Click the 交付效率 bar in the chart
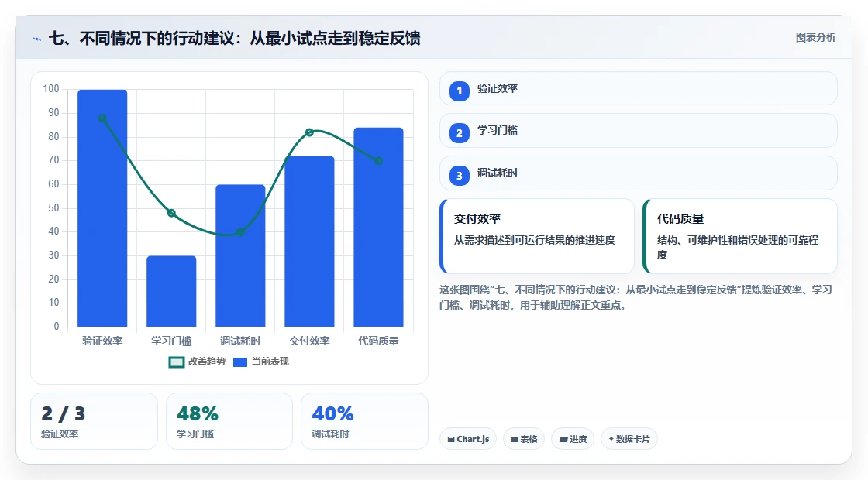The image size is (868, 480). 309,241
